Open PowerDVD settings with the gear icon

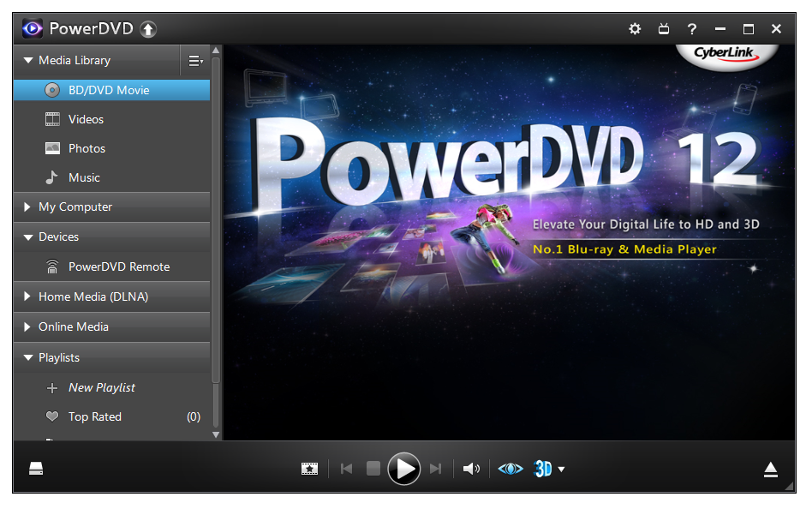tap(634, 28)
